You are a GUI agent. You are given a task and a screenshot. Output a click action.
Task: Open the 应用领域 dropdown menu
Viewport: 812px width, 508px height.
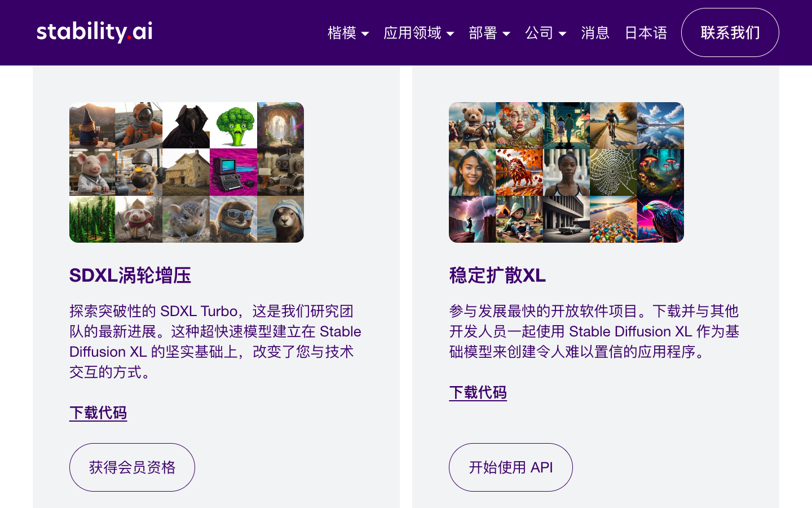pos(418,33)
